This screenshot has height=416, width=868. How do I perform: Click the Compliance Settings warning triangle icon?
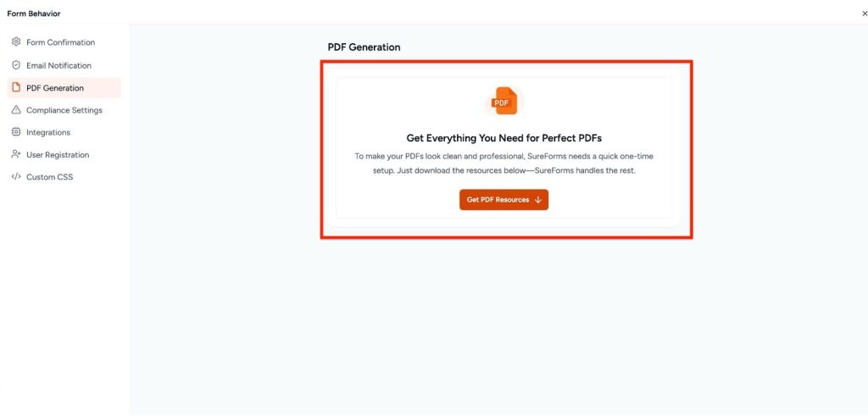16,110
